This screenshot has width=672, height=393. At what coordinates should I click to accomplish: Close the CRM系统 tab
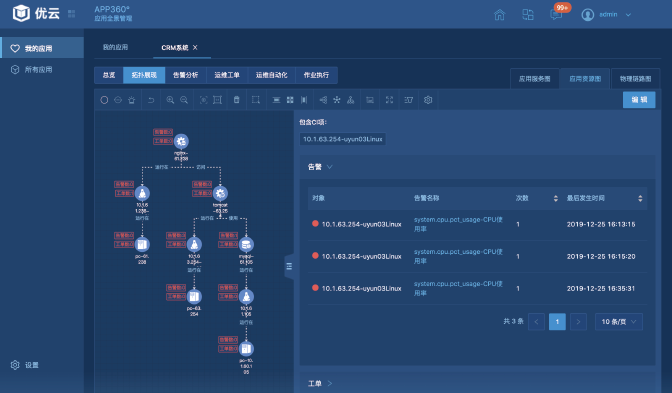tap(195, 47)
